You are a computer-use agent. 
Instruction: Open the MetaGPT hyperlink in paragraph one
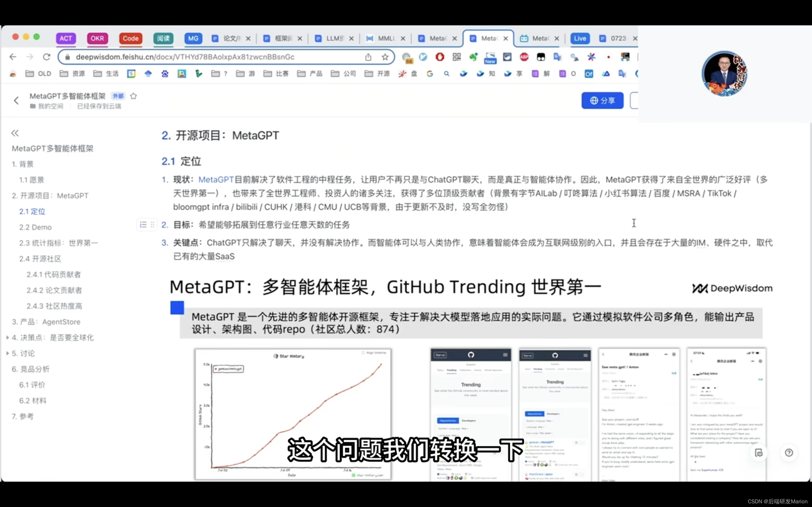coord(216,180)
